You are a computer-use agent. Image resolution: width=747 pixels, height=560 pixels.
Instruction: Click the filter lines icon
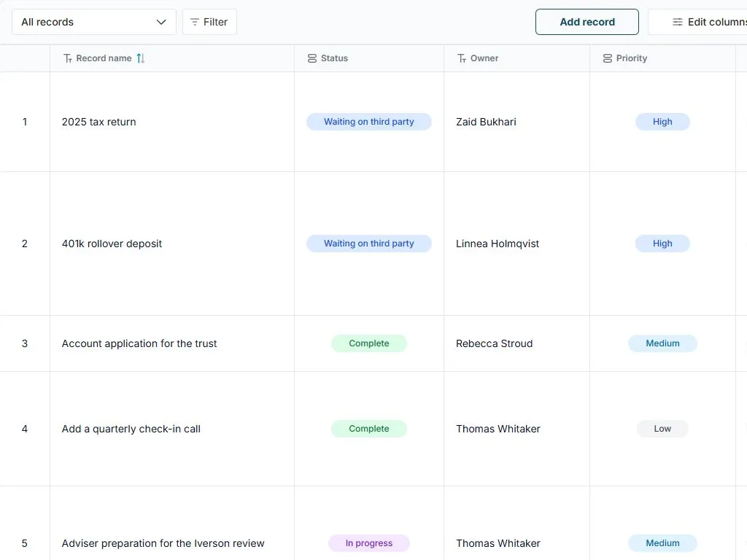[x=194, y=22]
